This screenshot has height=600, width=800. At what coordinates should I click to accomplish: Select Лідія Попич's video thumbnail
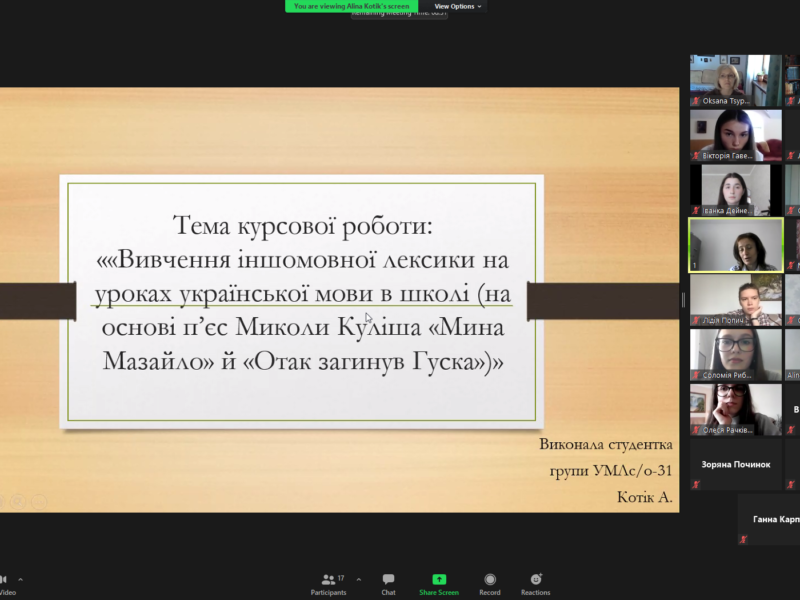point(735,300)
